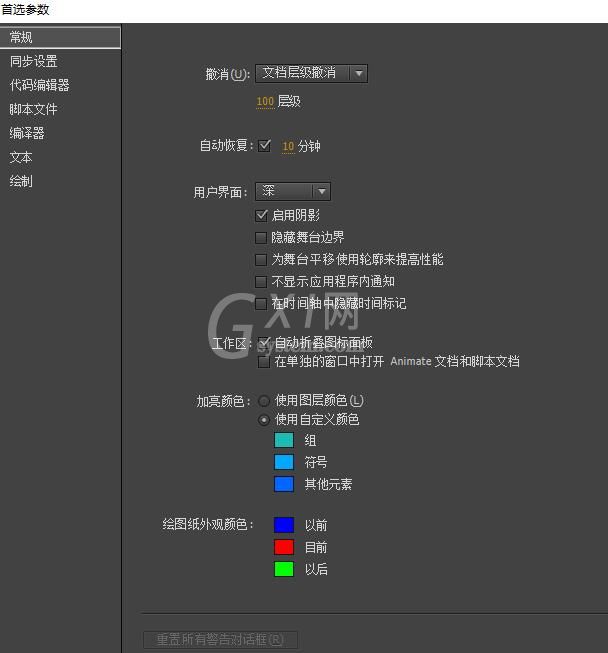Viewport: 608px width, 653px height.
Task: Click the 10 minutes auto-recovery value
Action: point(288,146)
